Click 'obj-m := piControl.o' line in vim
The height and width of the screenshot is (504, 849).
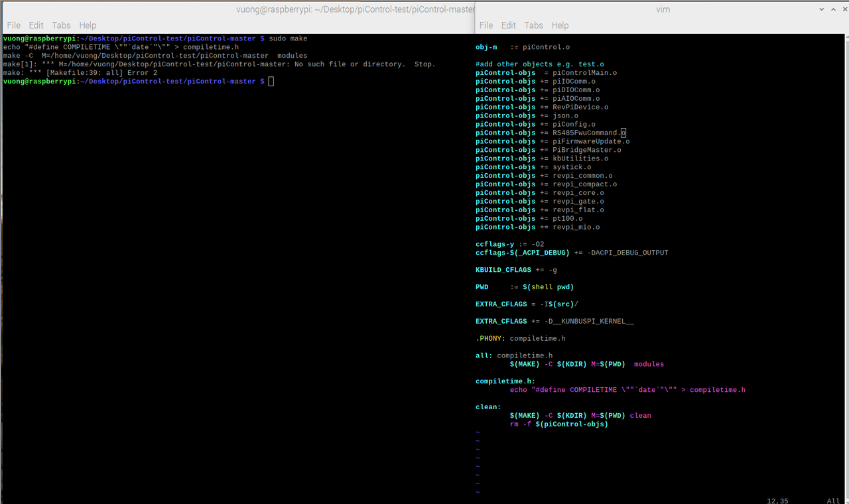tap(523, 48)
